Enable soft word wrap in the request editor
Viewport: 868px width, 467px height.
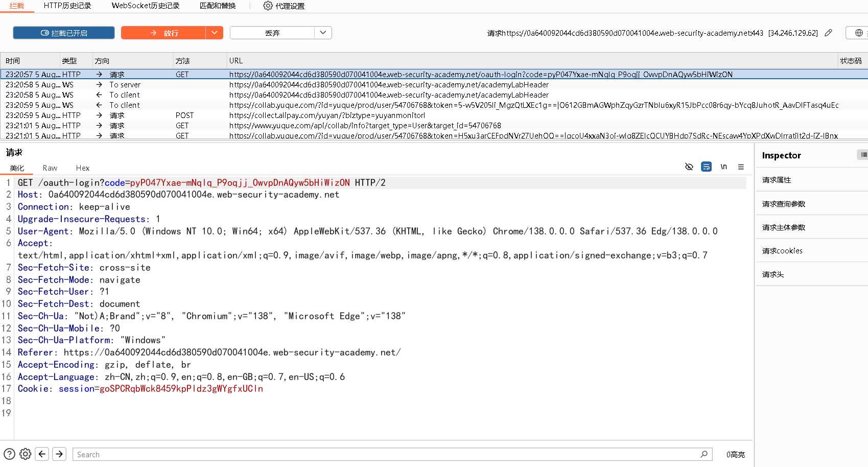(x=706, y=167)
